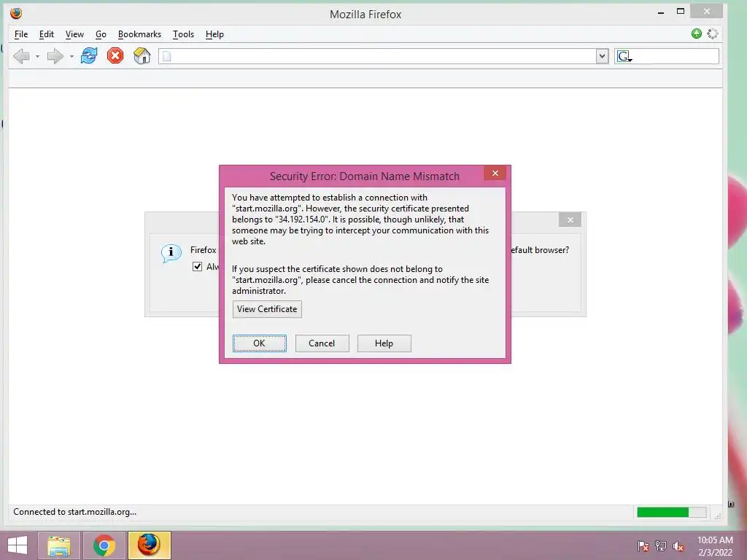Click the page icon in address bar
Viewport: 747px width, 560px height.
[167, 56]
